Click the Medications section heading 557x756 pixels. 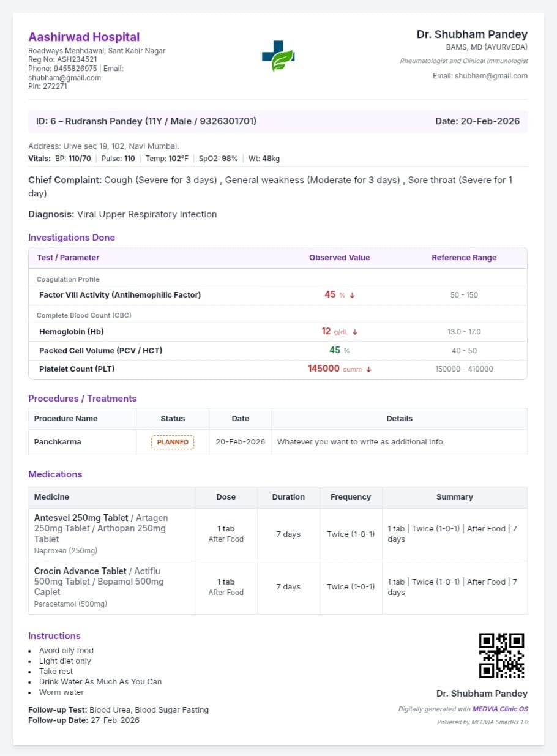[55, 474]
